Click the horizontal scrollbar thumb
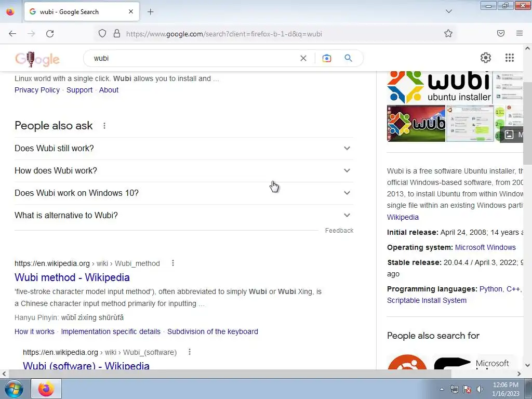The width and height of the screenshot is (532, 399). click(x=230, y=374)
